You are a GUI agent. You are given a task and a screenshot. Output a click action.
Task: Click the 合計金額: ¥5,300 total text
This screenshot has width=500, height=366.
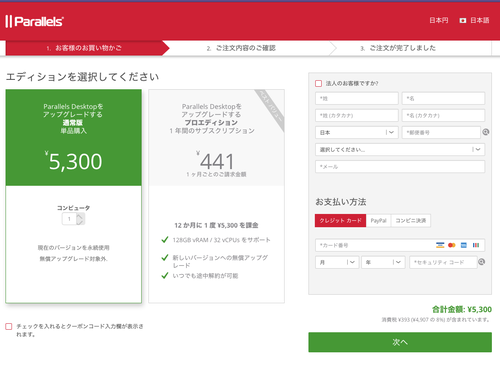[462, 309]
